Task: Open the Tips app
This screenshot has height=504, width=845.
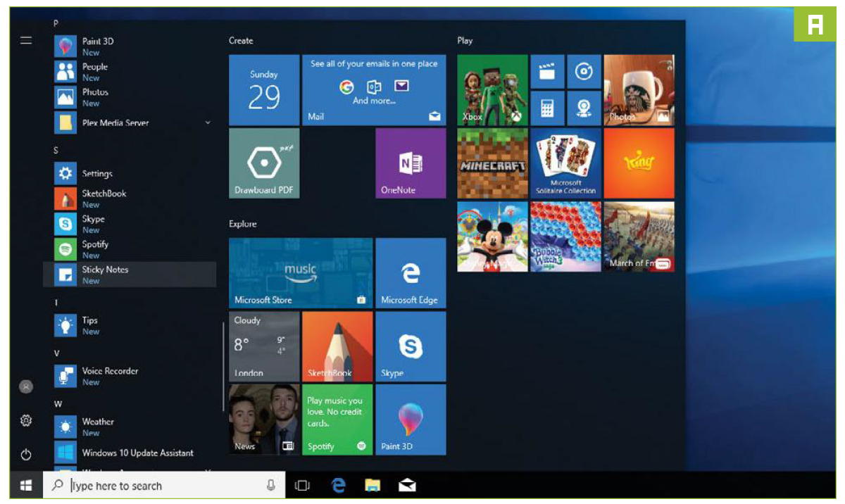Action: pos(130,325)
